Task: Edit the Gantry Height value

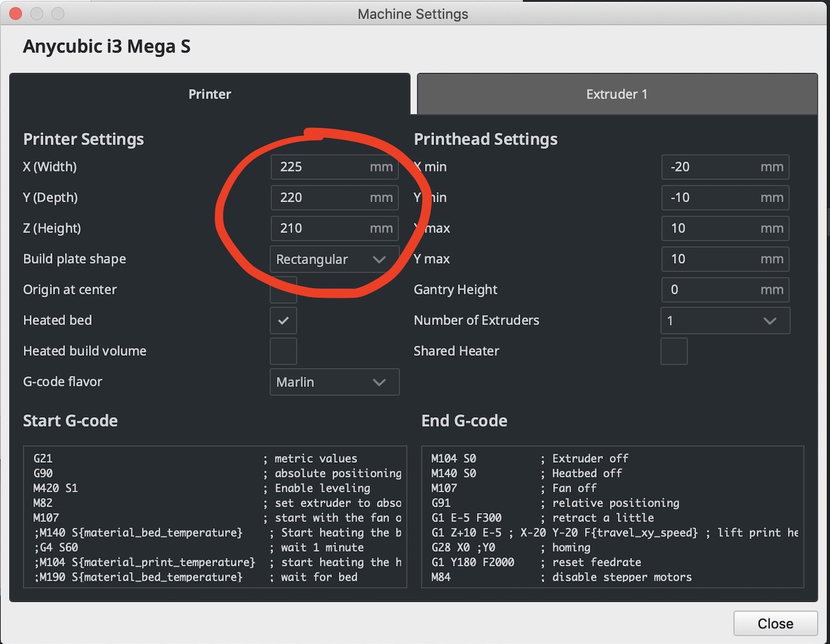Action: coord(725,290)
